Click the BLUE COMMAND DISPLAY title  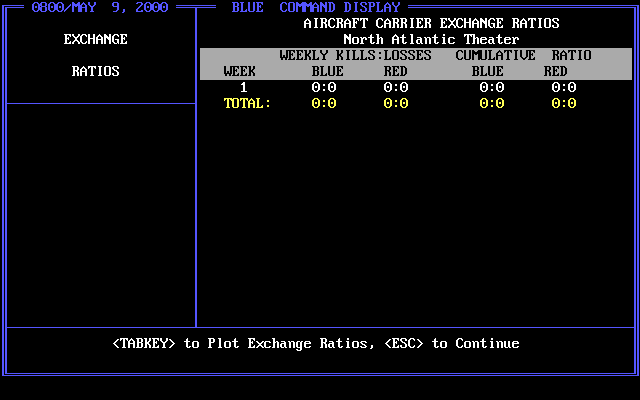click(316, 7)
